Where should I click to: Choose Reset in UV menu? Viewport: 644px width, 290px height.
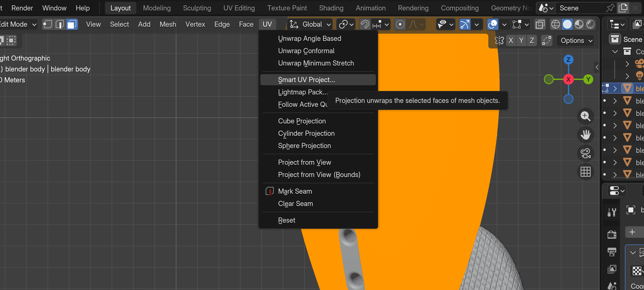pos(318,220)
